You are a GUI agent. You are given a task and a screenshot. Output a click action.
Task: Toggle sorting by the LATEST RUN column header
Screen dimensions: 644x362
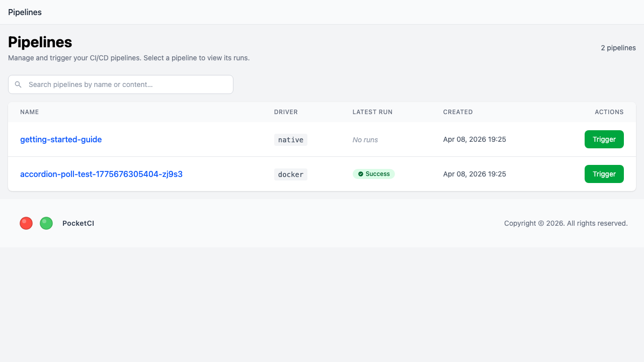pyautogui.click(x=372, y=112)
